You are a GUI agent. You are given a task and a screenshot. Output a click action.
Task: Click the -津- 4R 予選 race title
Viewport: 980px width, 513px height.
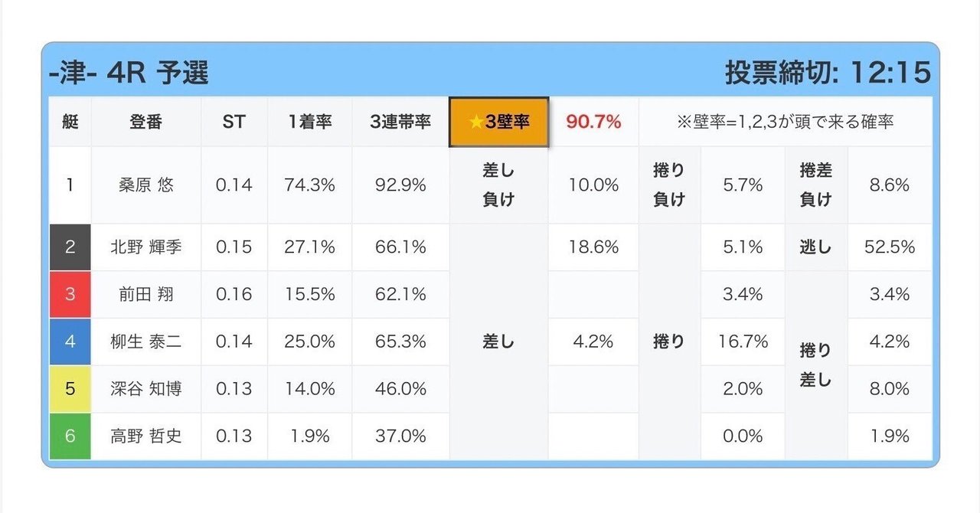pos(129,74)
